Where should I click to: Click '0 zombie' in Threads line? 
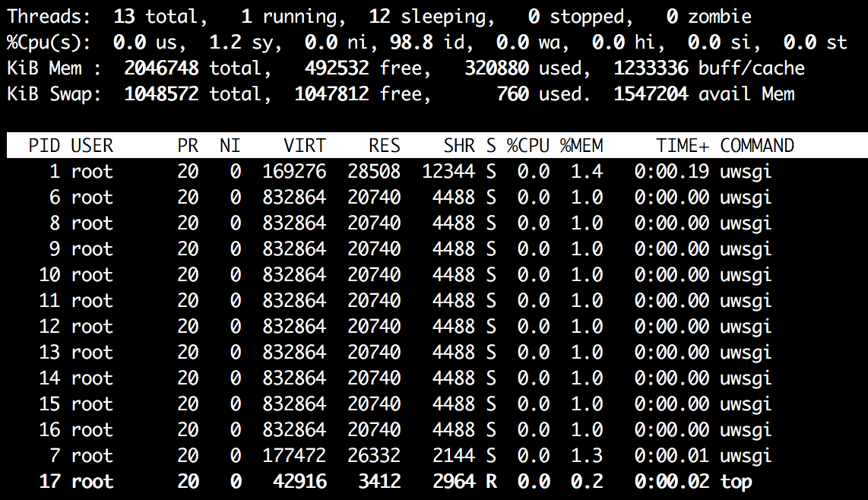[x=709, y=17]
